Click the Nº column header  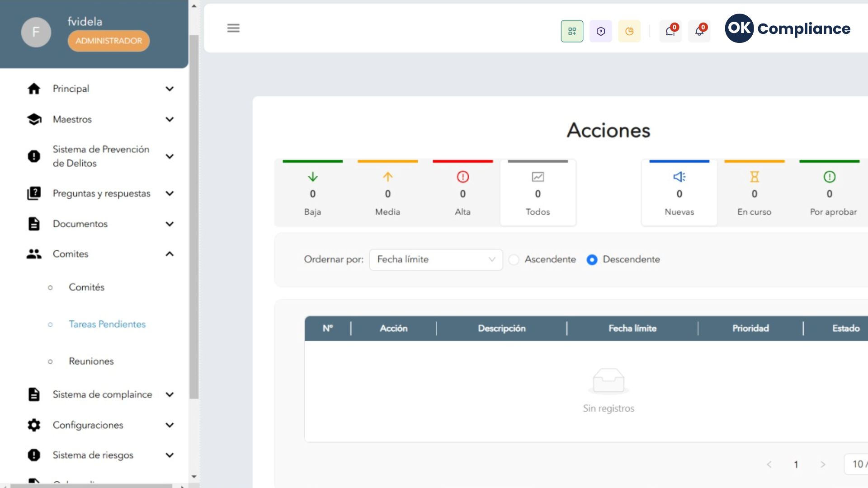(x=328, y=328)
